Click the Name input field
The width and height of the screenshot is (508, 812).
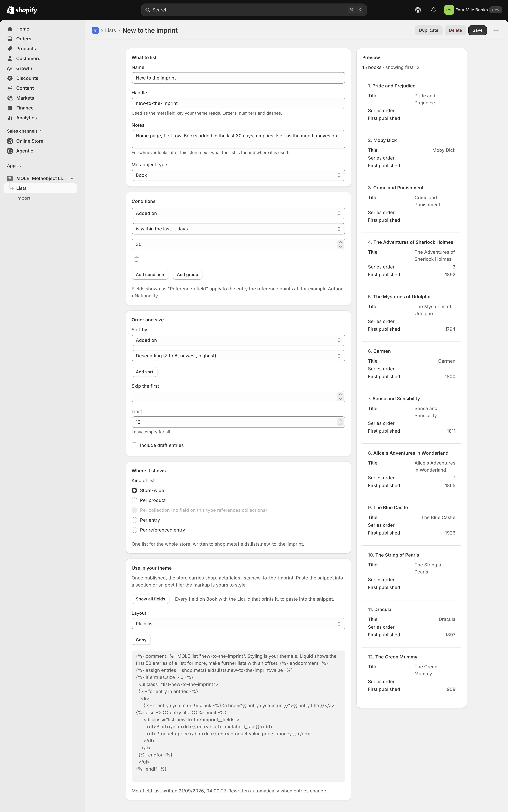pos(238,78)
